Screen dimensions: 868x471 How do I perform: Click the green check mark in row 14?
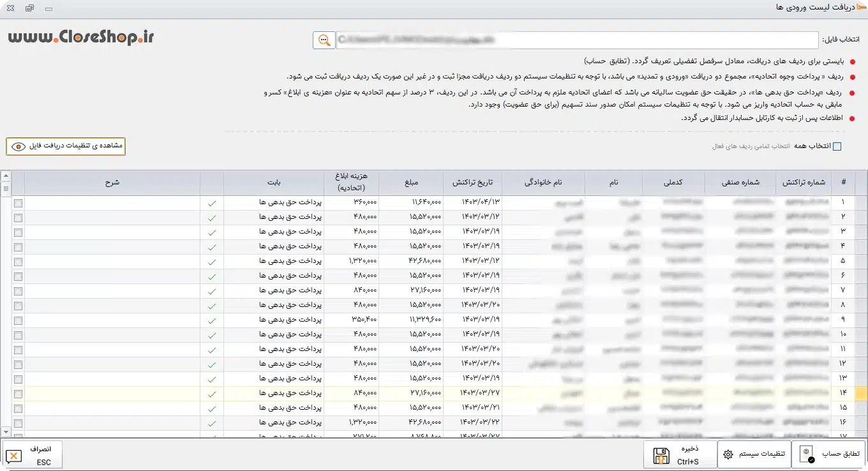212,394
